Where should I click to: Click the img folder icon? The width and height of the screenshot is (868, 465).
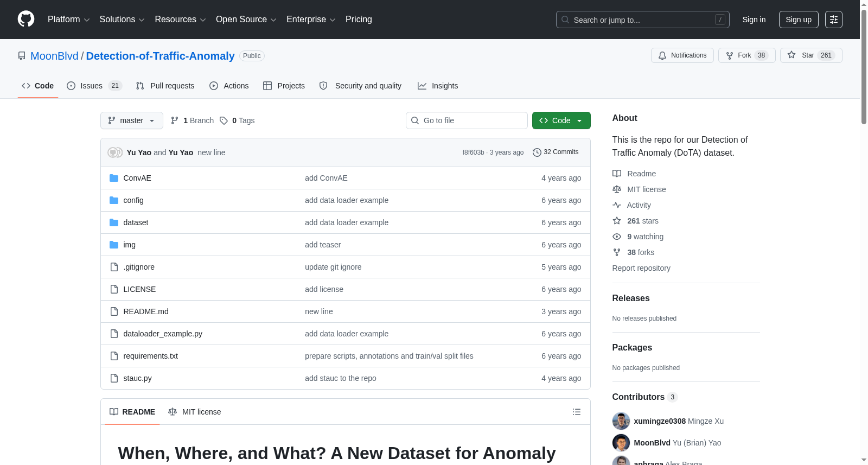(114, 245)
